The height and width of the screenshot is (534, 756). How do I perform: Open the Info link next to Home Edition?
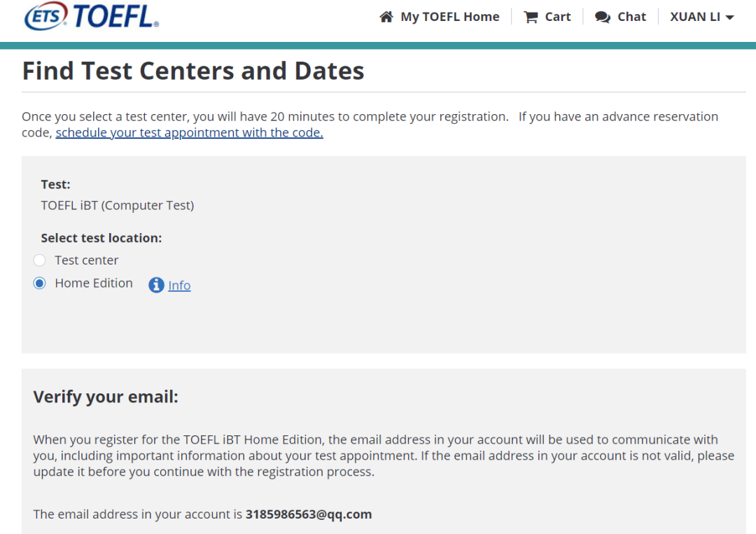click(179, 286)
